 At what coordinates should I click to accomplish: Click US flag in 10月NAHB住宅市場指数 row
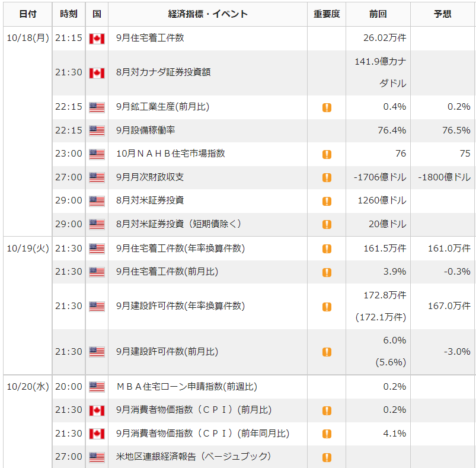coord(97,154)
